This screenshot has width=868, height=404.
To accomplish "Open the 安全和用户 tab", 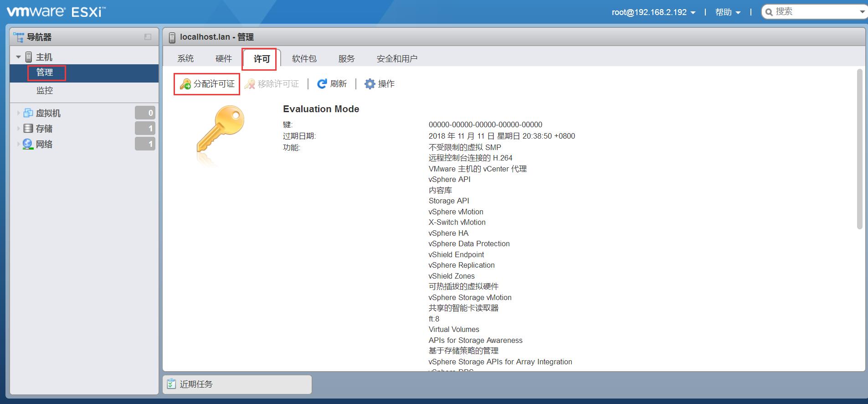I will tap(397, 58).
